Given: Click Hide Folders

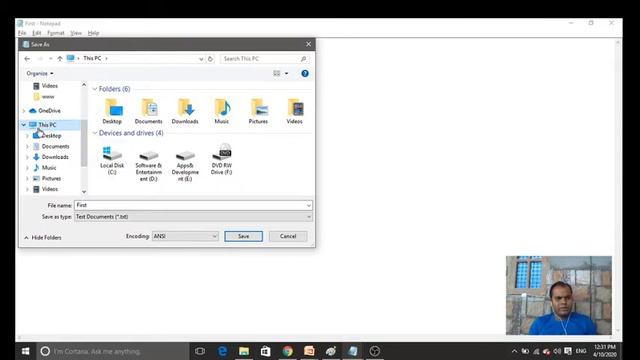Looking at the screenshot, I should point(43,238).
